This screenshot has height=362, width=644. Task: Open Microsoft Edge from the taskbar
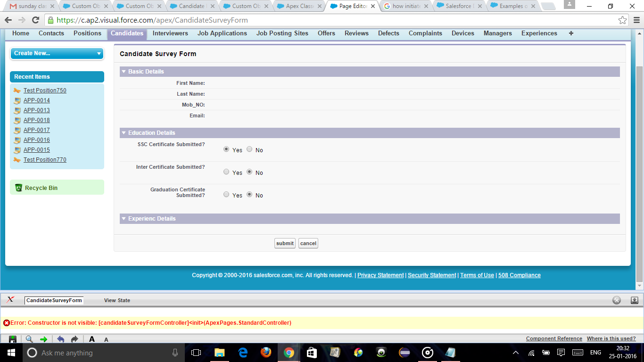click(x=243, y=353)
